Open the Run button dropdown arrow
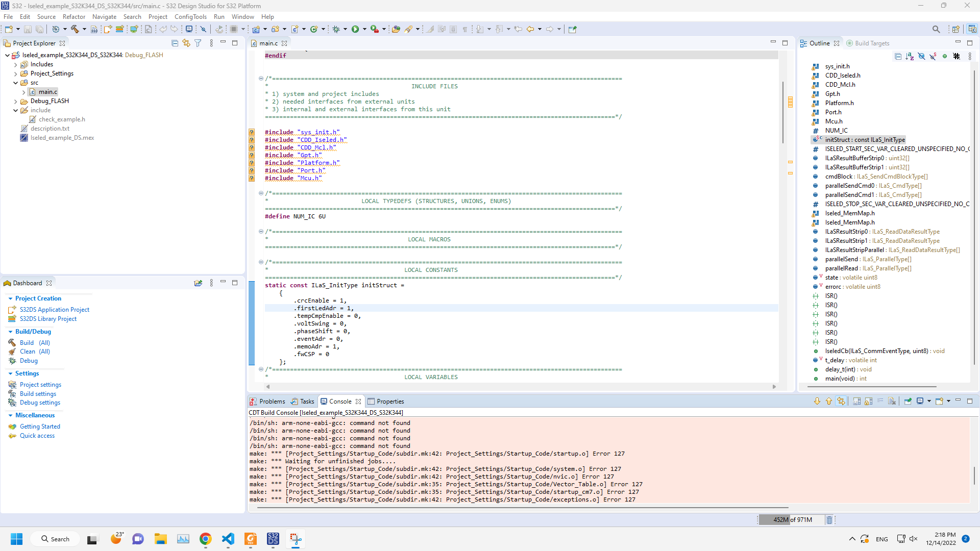 click(364, 29)
